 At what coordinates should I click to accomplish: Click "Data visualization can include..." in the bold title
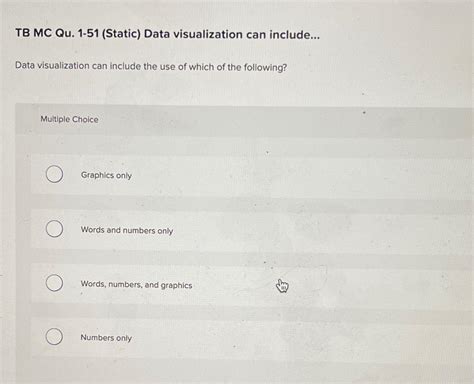point(232,34)
